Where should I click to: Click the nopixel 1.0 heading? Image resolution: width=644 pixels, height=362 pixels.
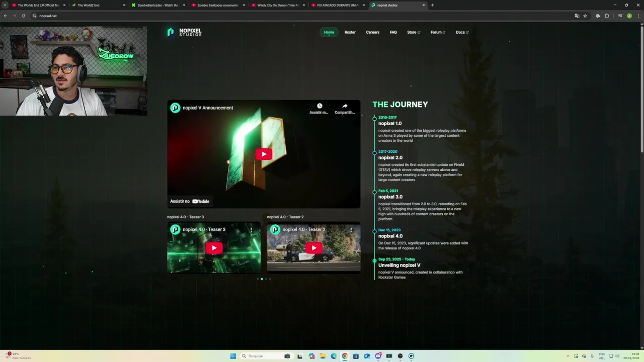point(390,123)
